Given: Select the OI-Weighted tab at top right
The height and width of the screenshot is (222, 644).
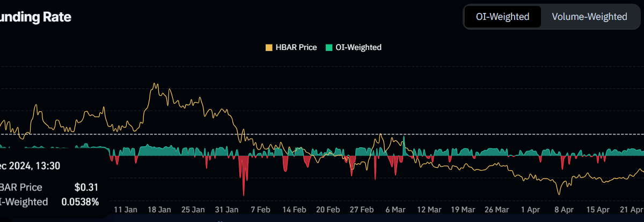Looking at the screenshot, I should tap(502, 17).
